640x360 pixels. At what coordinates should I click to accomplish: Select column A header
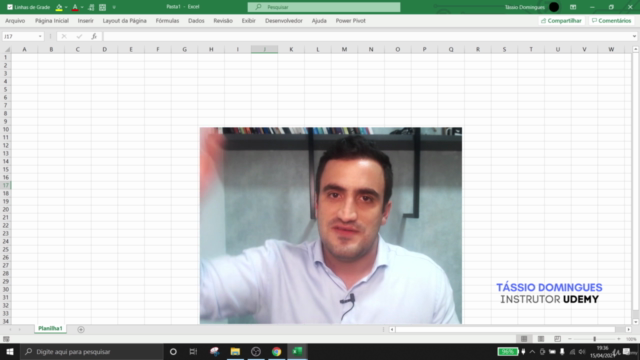(x=24, y=49)
